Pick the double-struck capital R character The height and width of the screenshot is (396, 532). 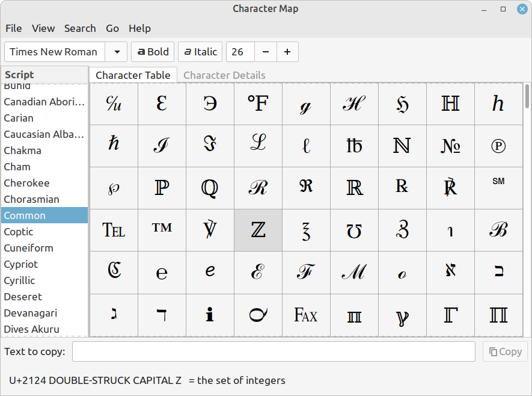pyautogui.click(x=354, y=188)
